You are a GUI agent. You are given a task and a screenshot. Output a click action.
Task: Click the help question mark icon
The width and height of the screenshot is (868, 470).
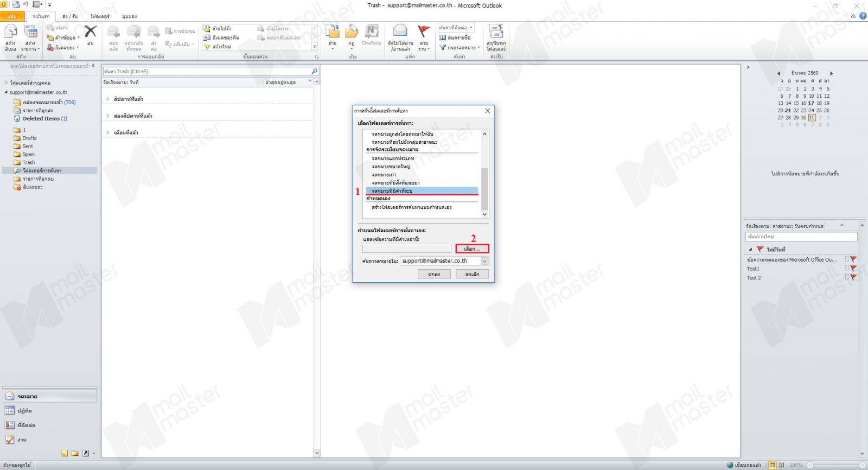(863, 16)
